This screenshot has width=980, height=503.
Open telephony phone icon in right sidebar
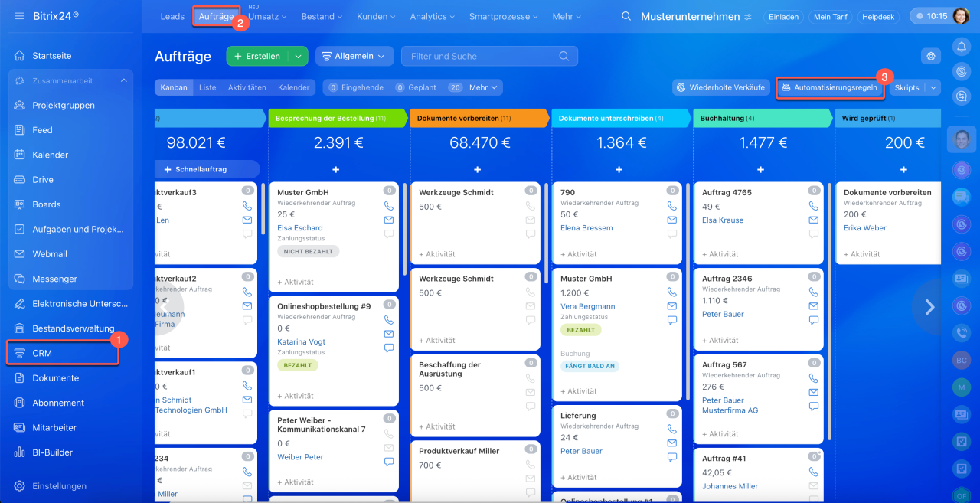click(x=962, y=333)
